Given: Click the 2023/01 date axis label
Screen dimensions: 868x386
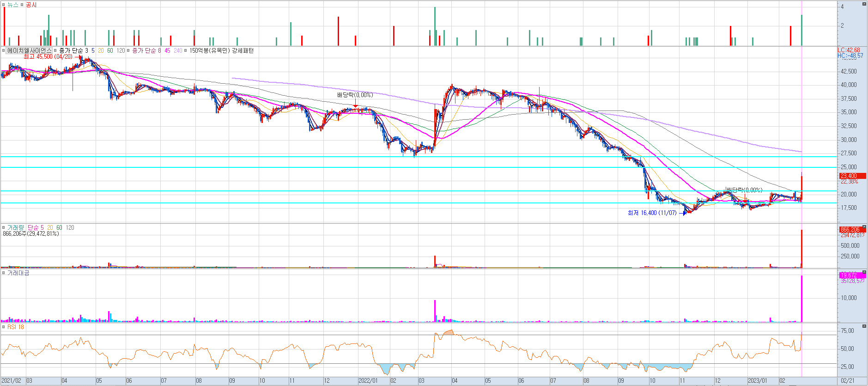Looking at the screenshot, I should point(758,381).
